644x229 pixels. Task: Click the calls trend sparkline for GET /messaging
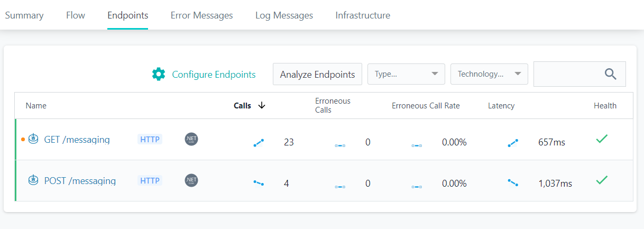point(259,142)
